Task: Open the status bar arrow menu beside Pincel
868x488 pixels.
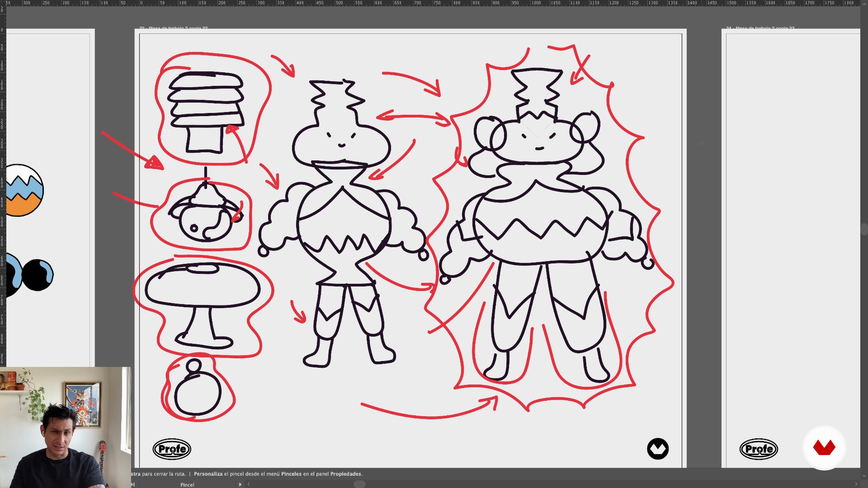Action: coord(240,484)
